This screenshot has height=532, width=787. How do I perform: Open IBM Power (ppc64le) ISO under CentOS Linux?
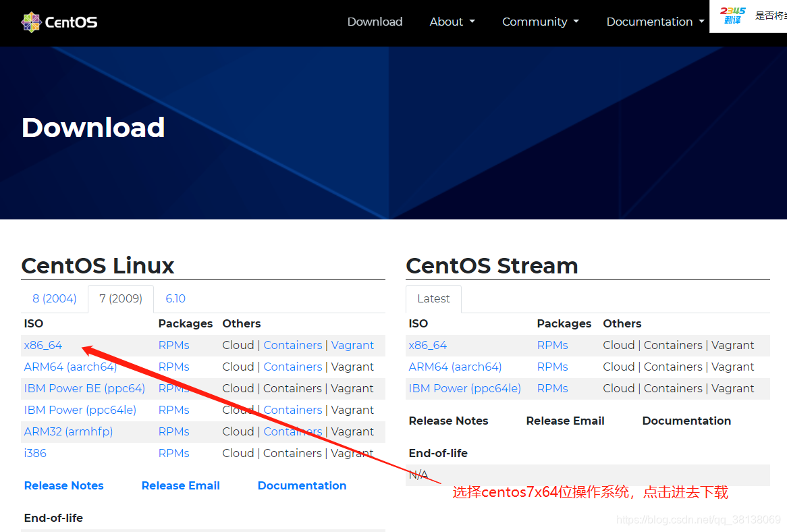pos(80,410)
